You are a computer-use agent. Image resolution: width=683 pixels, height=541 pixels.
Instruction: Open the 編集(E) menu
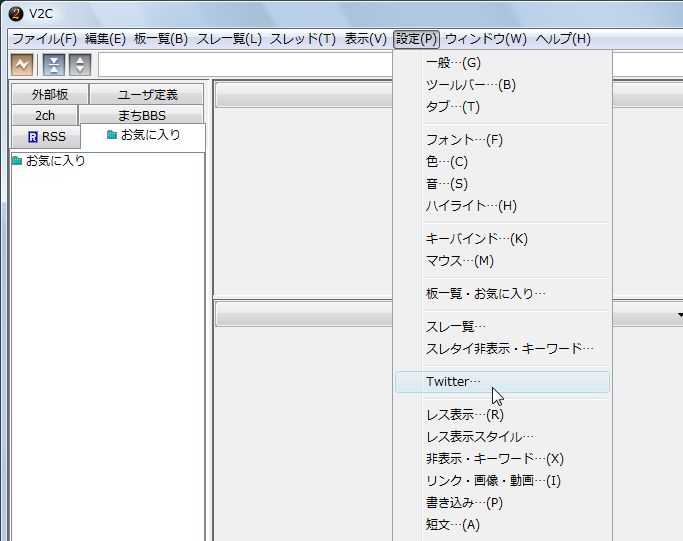(x=105, y=39)
